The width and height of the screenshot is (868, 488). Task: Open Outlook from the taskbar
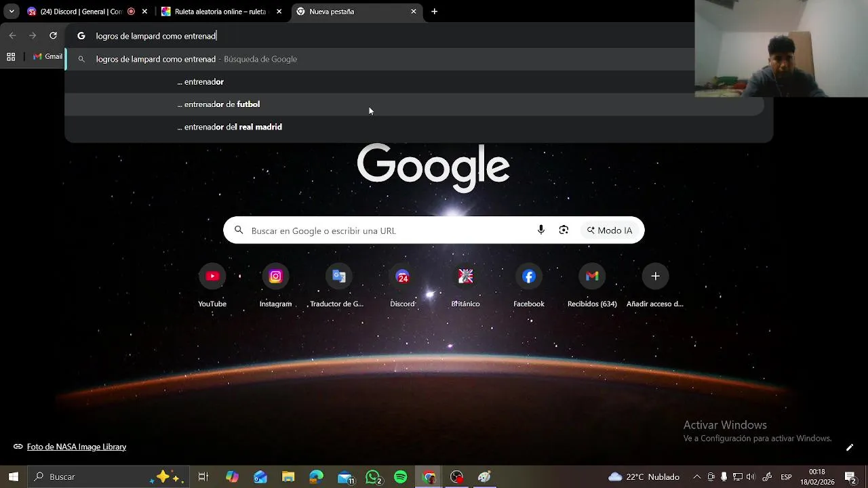tap(260, 477)
